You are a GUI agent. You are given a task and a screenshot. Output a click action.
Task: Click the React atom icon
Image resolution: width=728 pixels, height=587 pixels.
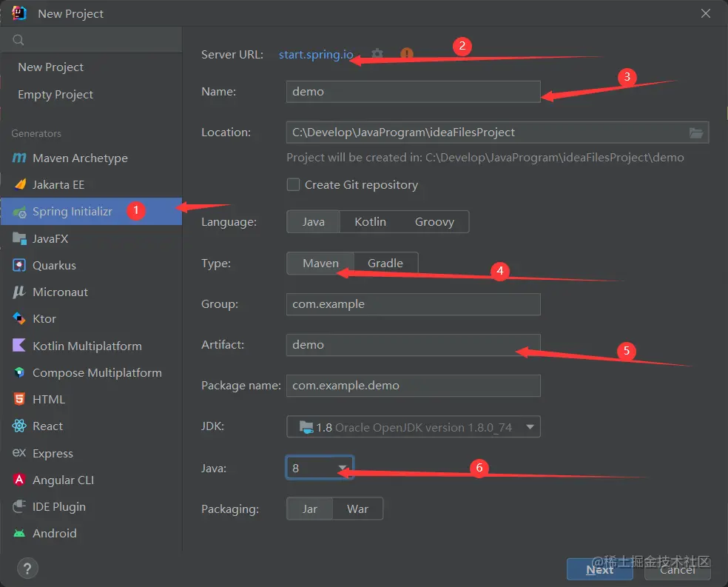coord(19,426)
